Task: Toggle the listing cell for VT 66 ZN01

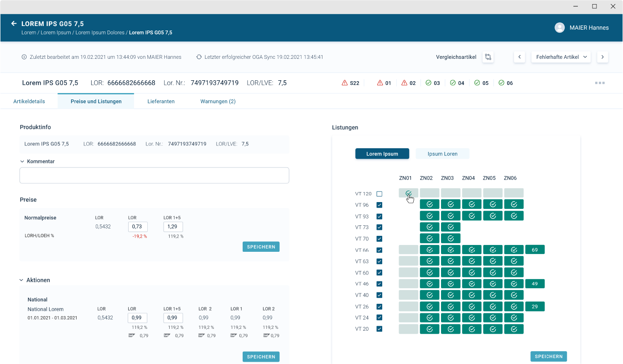Action: point(408,250)
